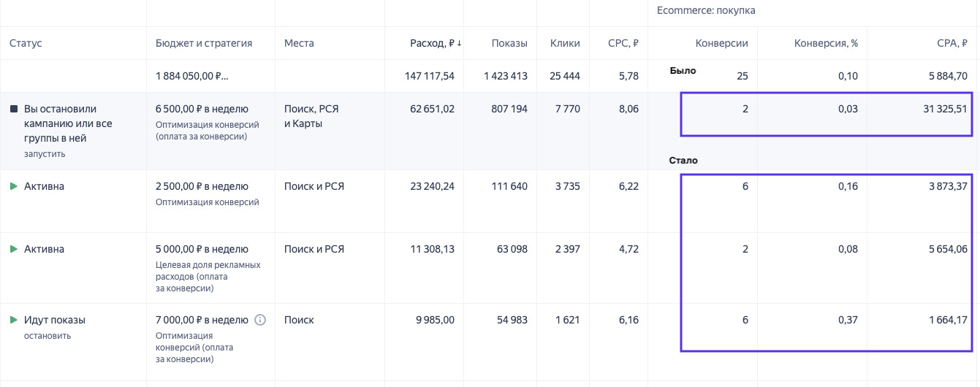Viewport: 980px width, 387px height.
Task: Open the 6 500,00 ₽ в неделю budget
Action: [x=202, y=109]
